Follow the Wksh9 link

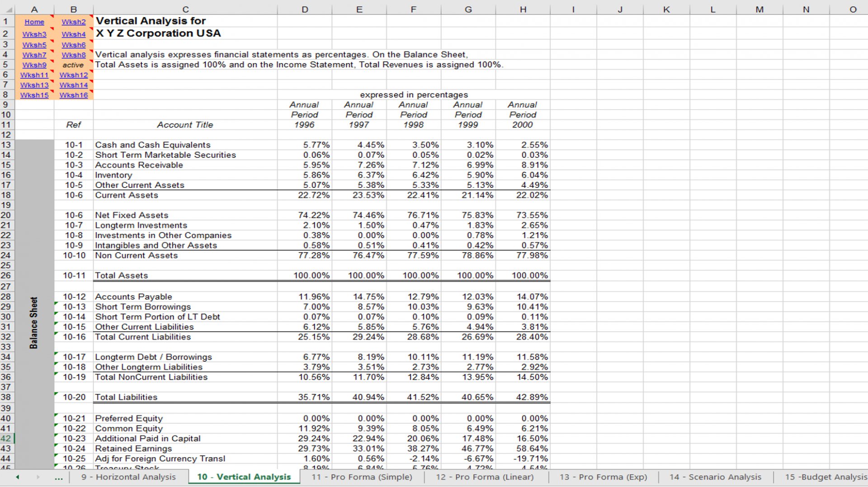pyautogui.click(x=34, y=65)
